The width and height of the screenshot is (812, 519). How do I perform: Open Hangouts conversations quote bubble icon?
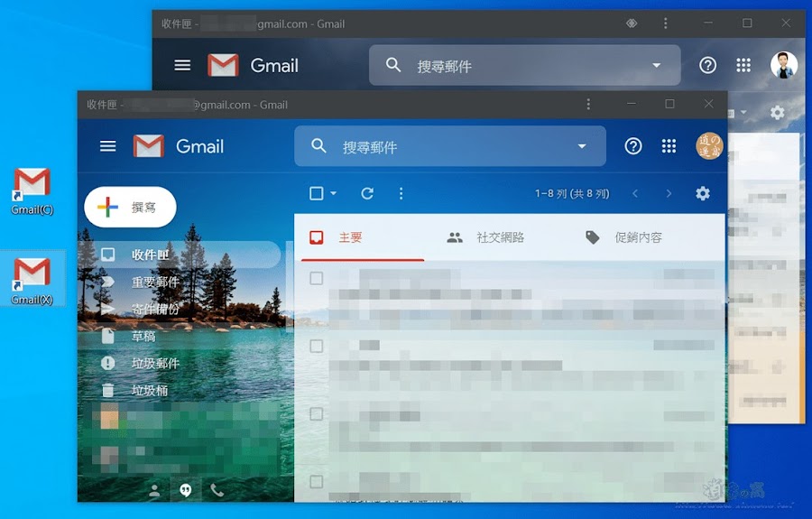coord(185,490)
